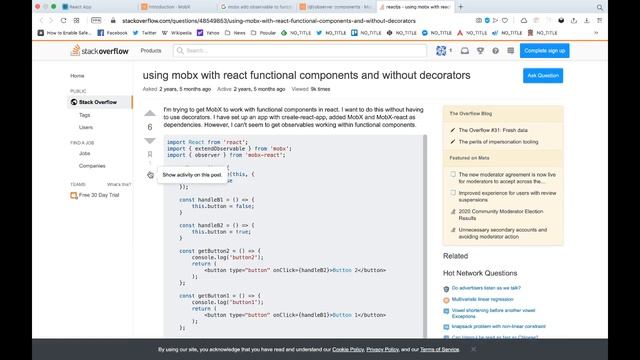
Task: Dismiss the cookie consent banner
Action: point(473,349)
